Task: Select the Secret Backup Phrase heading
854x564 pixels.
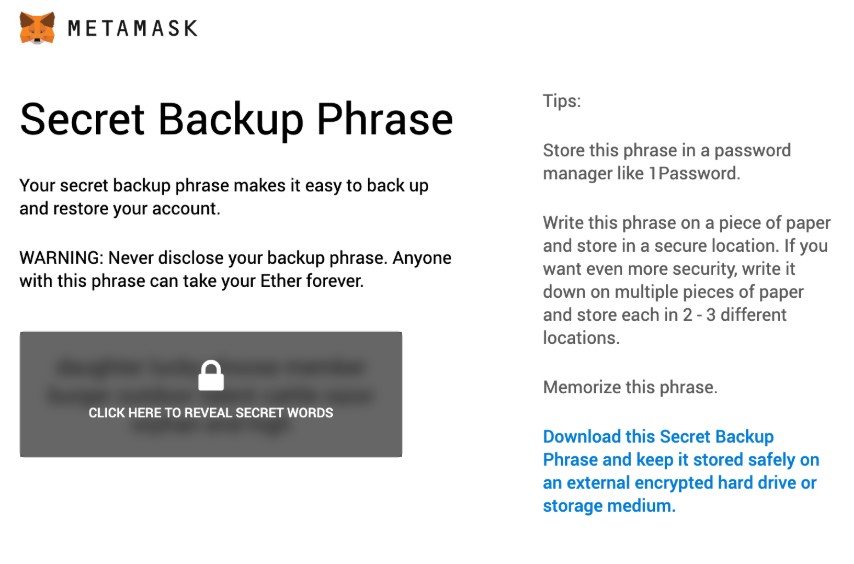Action: pyautogui.click(x=236, y=119)
